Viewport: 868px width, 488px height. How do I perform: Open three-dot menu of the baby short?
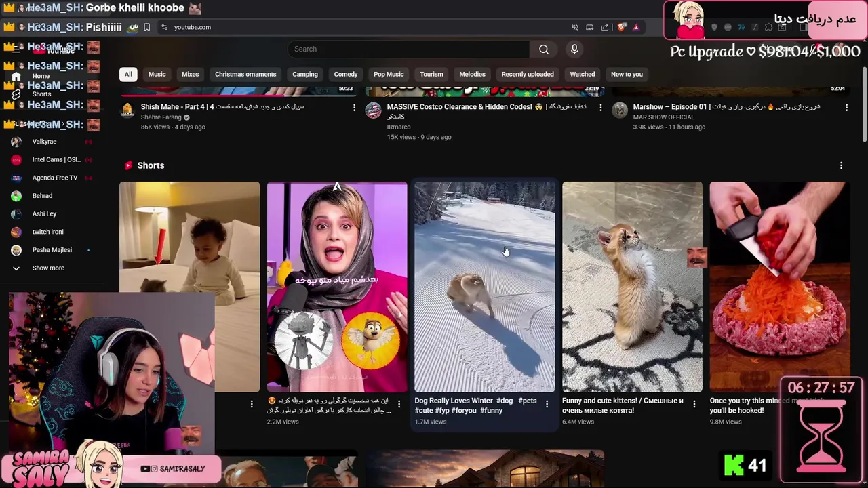252,404
